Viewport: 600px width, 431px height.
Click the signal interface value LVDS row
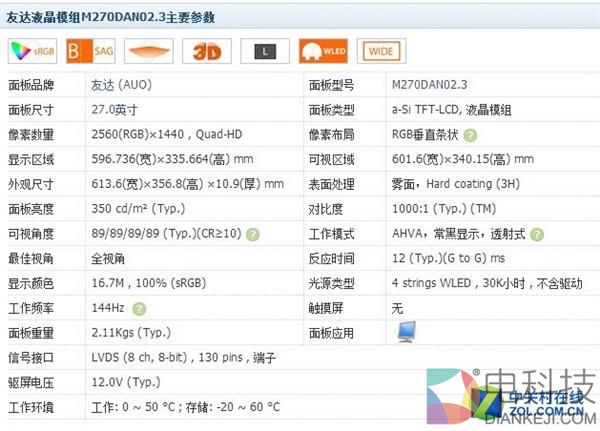tap(183, 358)
